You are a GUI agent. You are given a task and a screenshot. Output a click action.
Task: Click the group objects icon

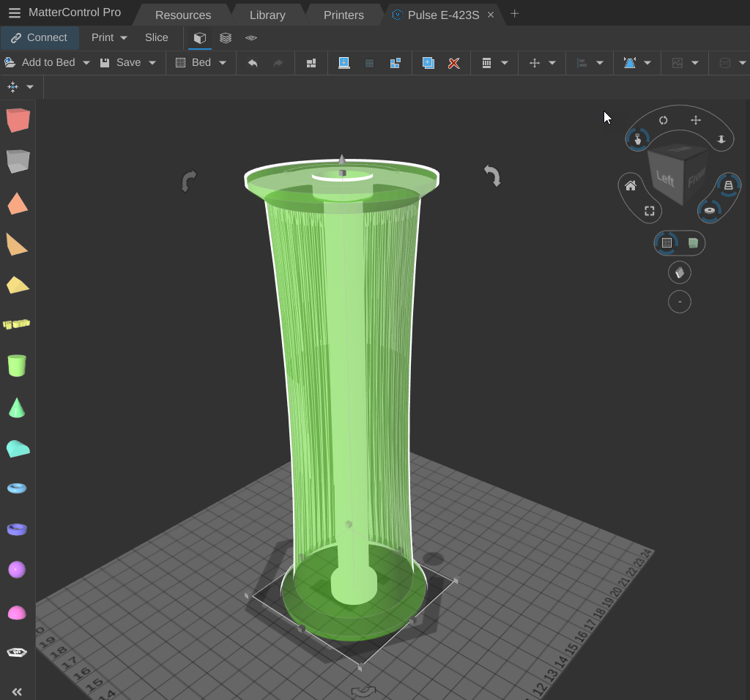[369, 63]
